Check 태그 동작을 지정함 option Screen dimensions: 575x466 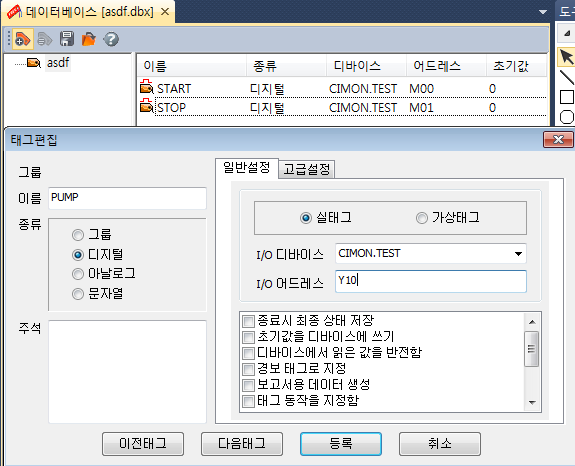tap(248, 401)
